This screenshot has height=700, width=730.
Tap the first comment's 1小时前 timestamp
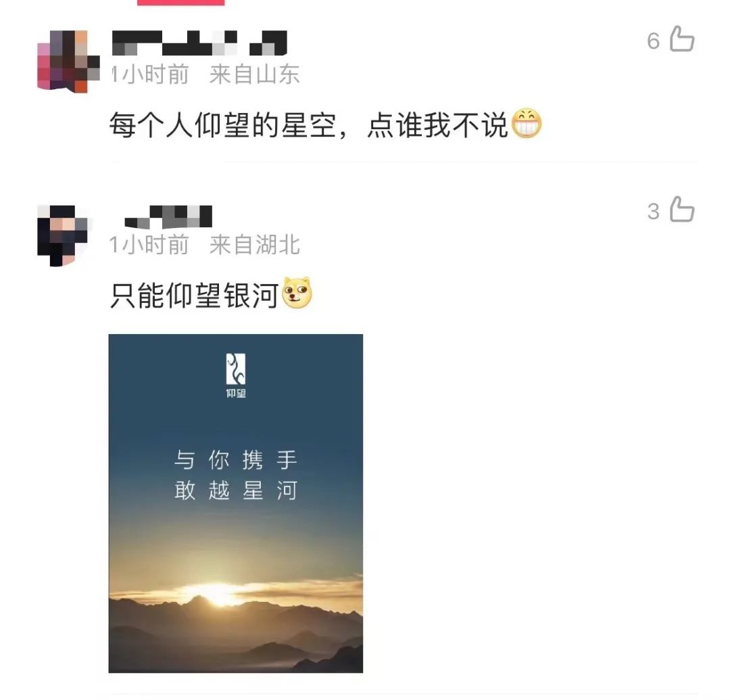point(150,74)
